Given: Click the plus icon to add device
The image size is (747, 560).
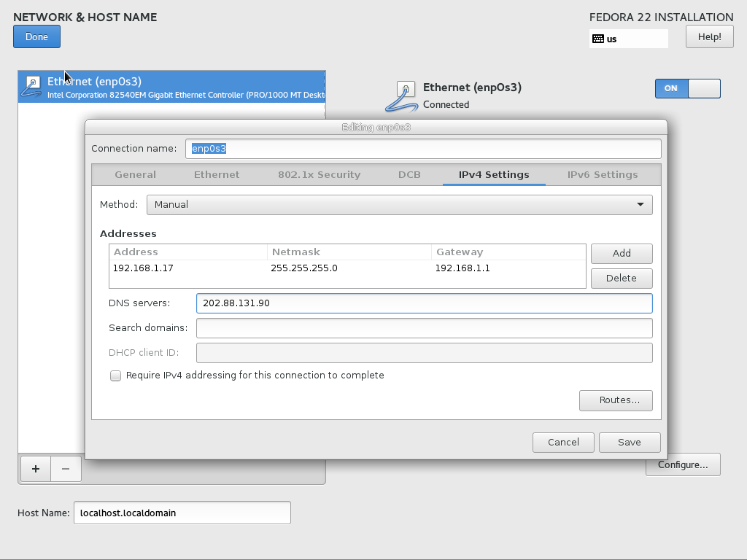Looking at the screenshot, I should [x=35, y=469].
